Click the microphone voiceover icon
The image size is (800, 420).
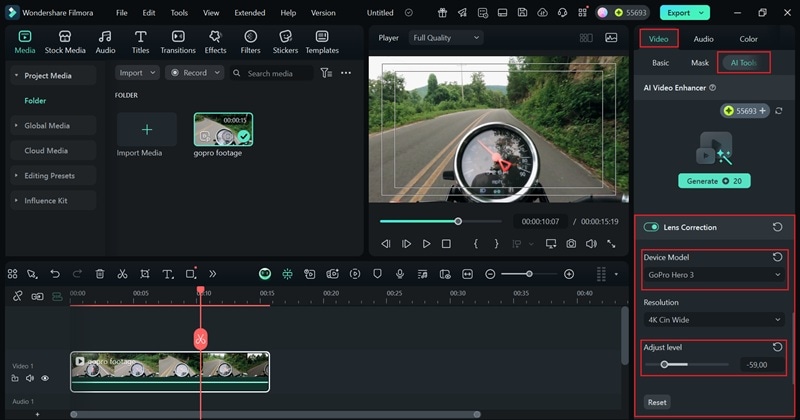tap(399, 274)
